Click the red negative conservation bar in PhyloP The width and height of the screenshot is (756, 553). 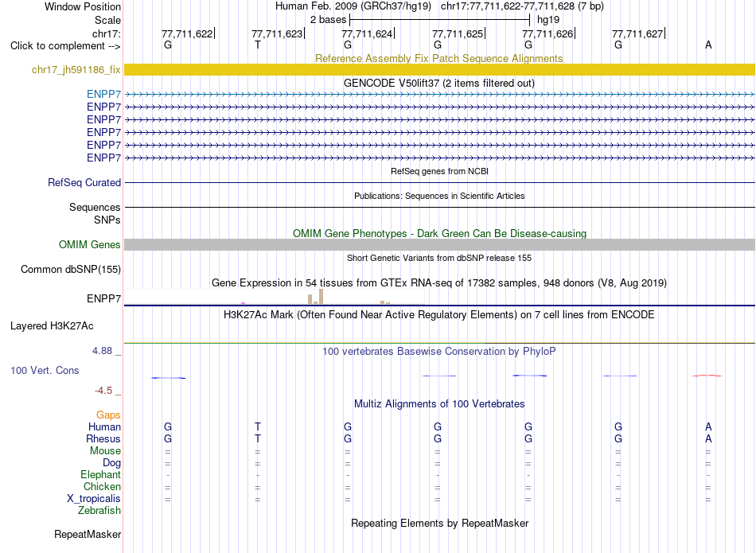707,375
